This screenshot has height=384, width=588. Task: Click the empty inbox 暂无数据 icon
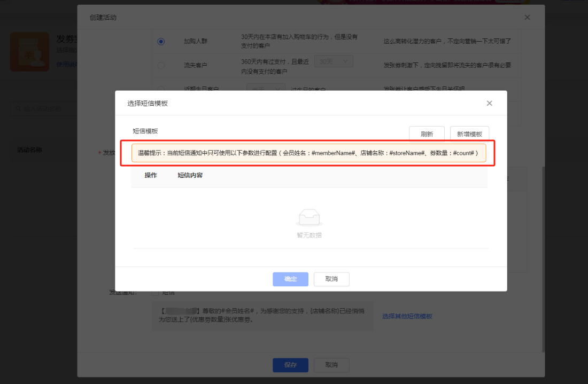point(309,218)
